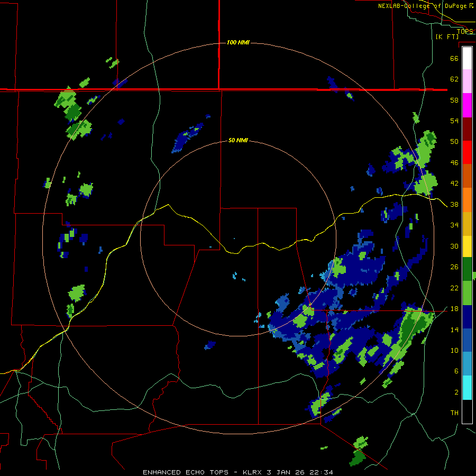
Task: Pick the light orange legend color band
Action: (x=467, y=200)
